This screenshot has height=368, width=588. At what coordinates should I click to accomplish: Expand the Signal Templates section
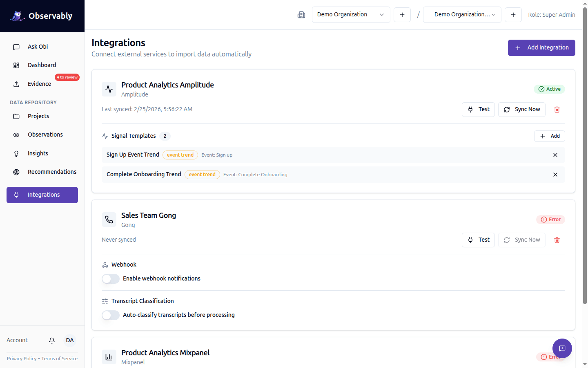(133, 136)
